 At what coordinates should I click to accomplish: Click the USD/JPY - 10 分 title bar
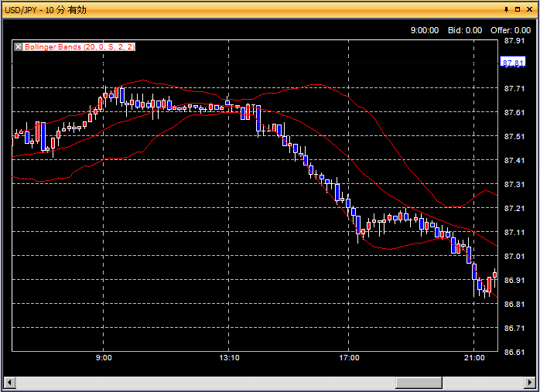(232, 9)
